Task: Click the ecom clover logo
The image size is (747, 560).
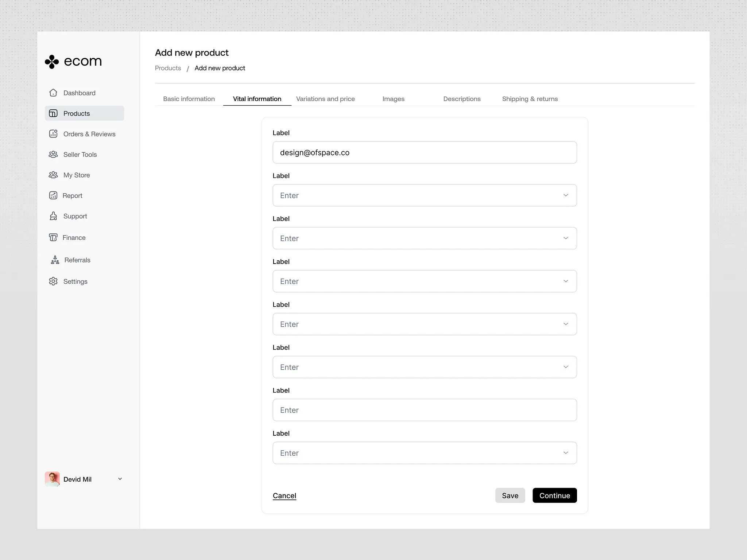Action: [x=52, y=62]
